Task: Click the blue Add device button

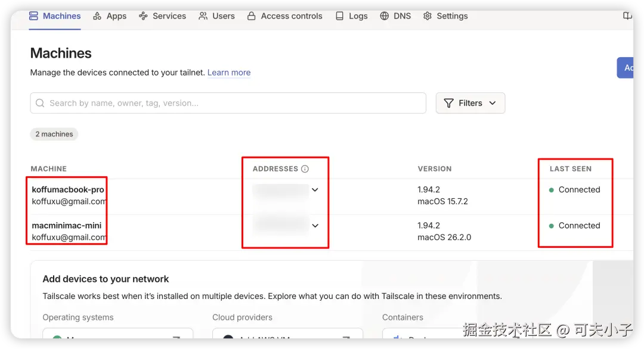Action: pos(625,68)
